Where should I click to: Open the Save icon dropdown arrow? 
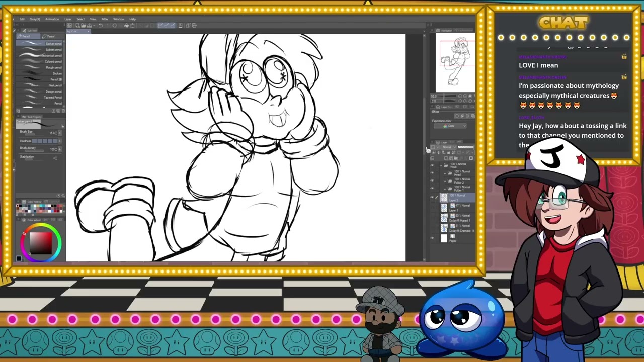[94, 25]
